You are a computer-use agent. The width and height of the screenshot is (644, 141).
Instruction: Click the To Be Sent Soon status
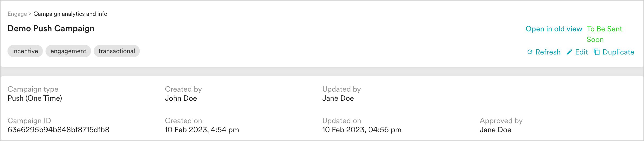604,34
